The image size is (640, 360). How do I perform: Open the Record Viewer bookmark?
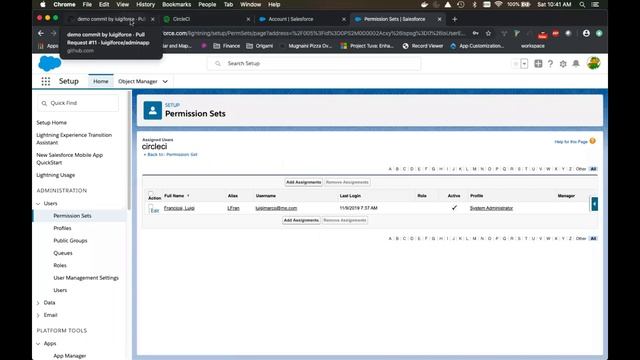pyautogui.click(x=423, y=46)
